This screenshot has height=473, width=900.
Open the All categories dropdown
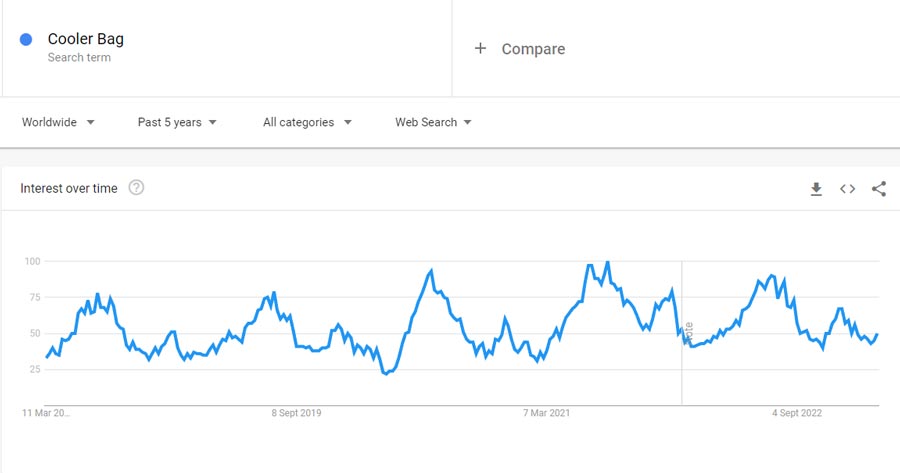[307, 122]
